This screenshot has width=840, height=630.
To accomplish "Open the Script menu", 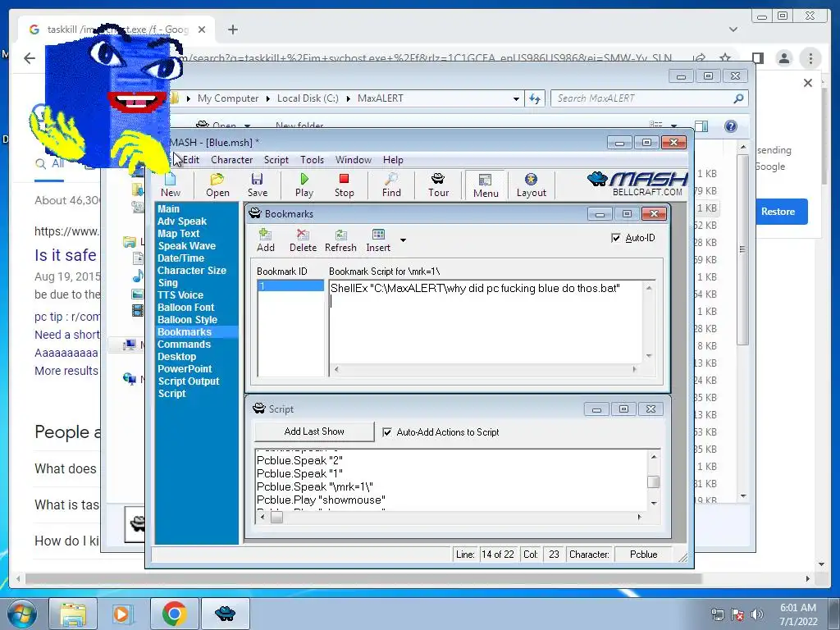I will (x=276, y=160).
